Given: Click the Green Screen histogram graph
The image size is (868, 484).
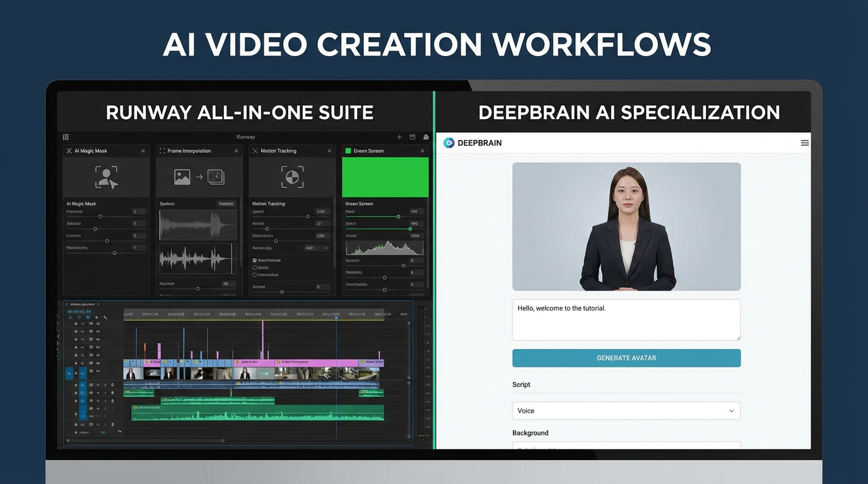Looking at the screenshot, I should point(384,247).
